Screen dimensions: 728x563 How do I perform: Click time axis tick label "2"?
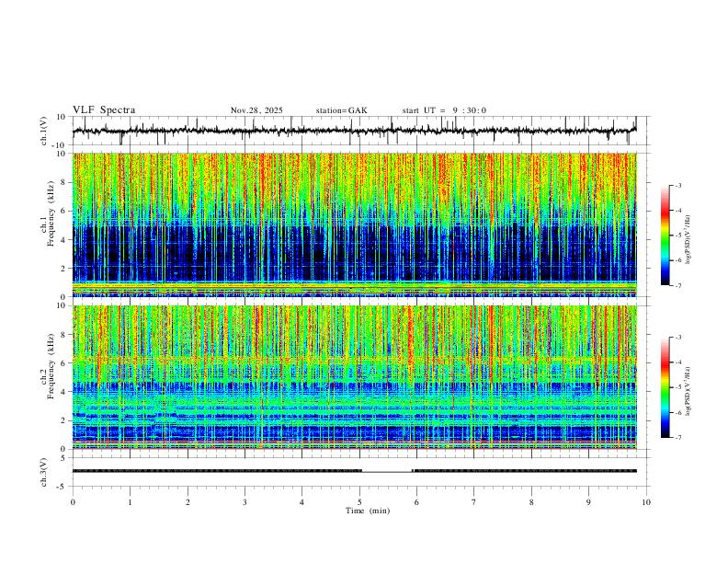tap(188, 502)
